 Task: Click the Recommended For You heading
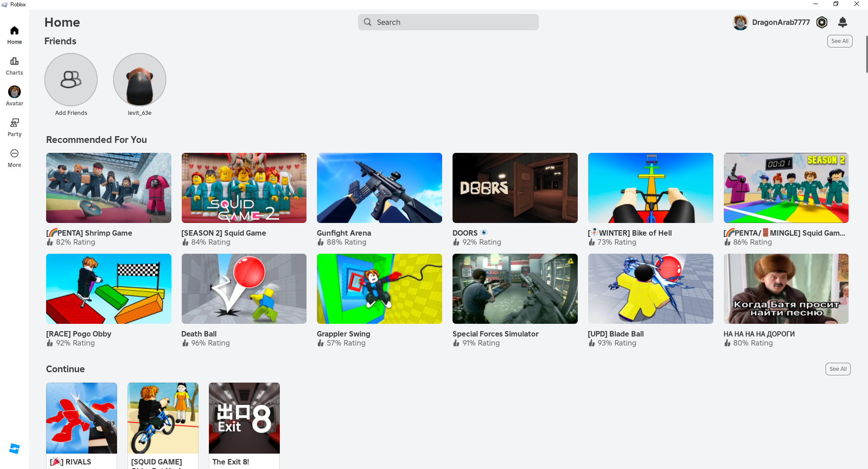tap(96, 140)
